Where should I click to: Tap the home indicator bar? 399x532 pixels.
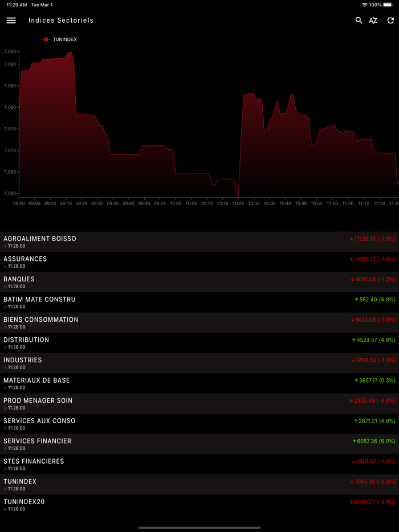point(199,528)
